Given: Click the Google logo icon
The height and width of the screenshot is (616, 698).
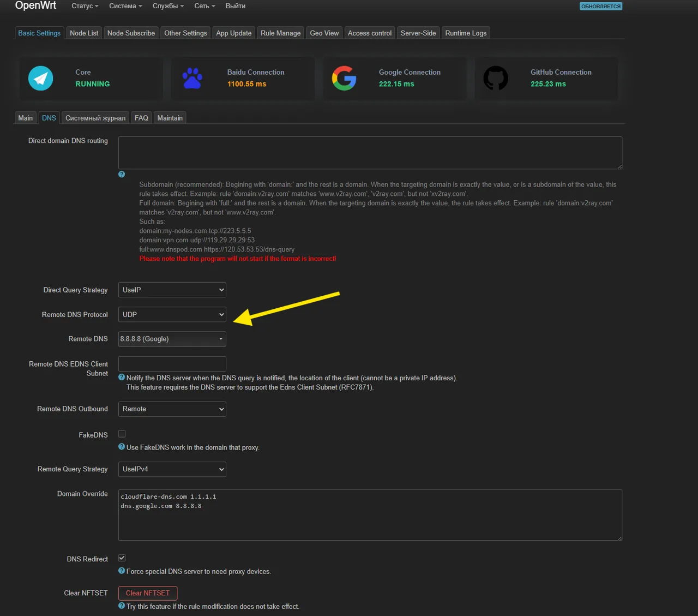Looking at the screenshot, I should tap(344, 78).
